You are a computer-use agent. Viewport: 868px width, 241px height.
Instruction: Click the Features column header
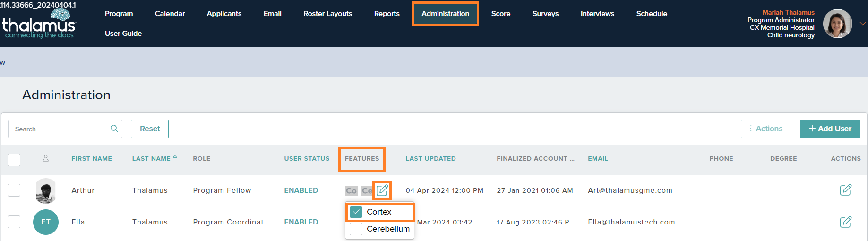coord(362,159)
